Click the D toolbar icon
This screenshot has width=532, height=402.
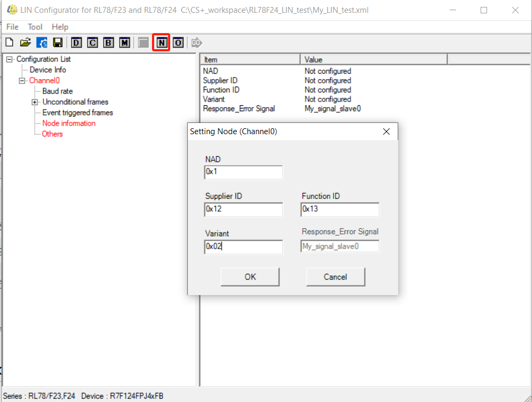click(x=77, y=43)
